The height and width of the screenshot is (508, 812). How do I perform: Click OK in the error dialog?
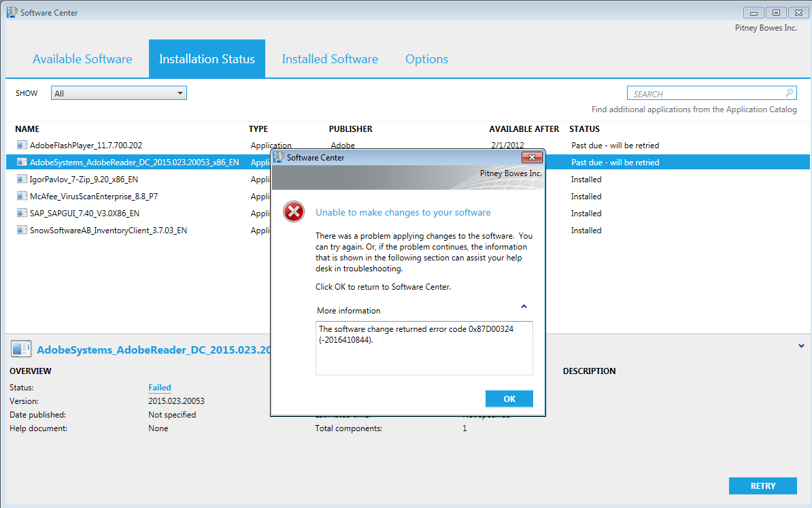[x=509, y=399]
